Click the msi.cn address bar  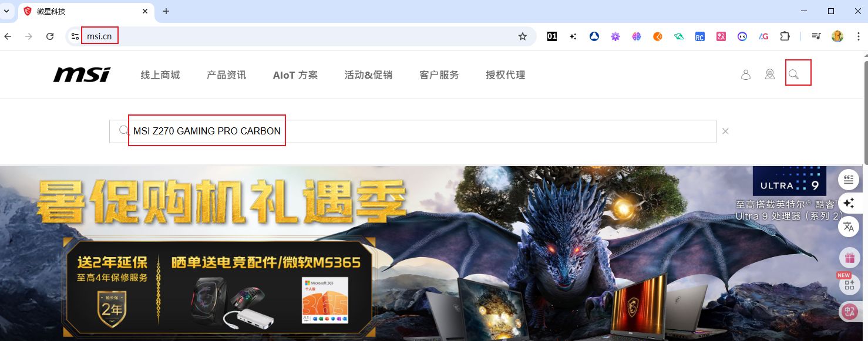[x=300, y=36]
